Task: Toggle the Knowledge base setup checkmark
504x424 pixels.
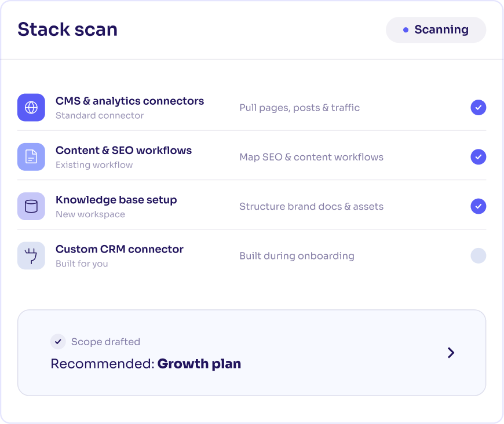Action: (479, 206)
